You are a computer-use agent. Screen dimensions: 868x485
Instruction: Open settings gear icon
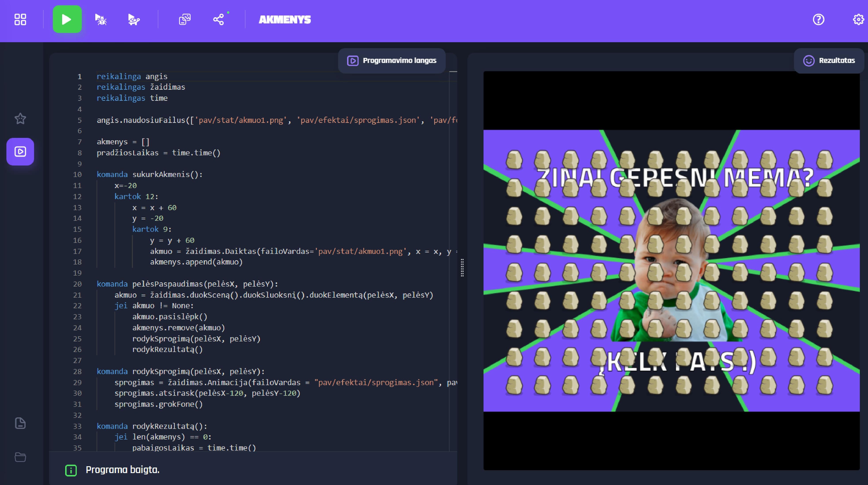click(x=858, y=19)
